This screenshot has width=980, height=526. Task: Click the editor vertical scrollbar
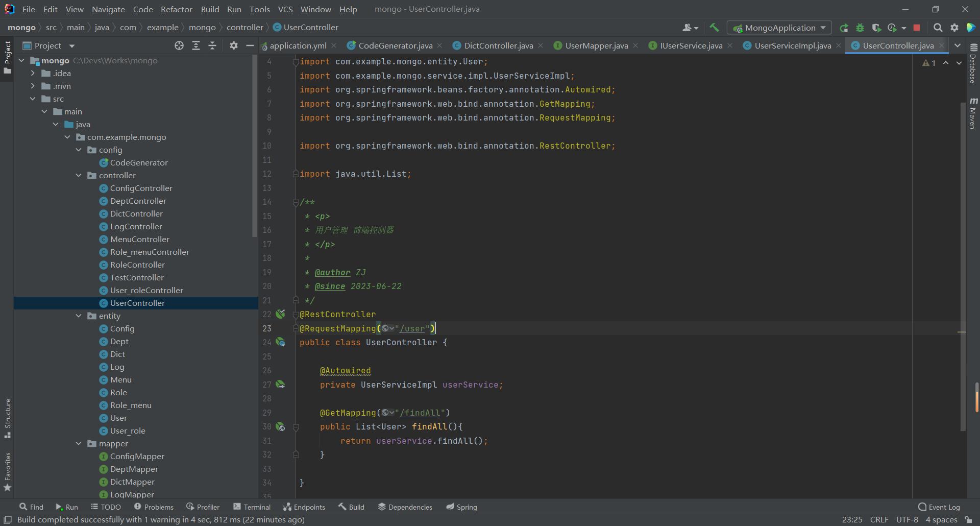pyautogui.click(x=963, y=266)
